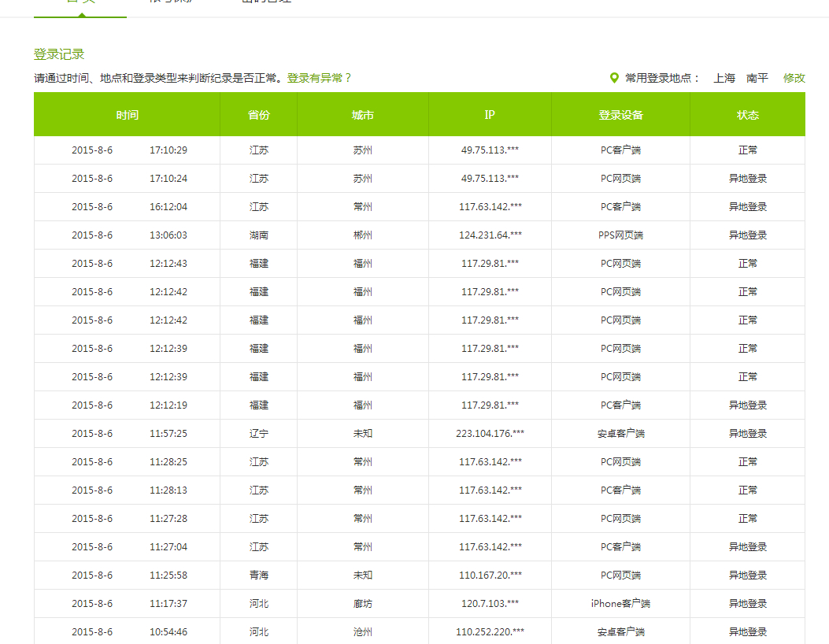Click the 12:12:43 time entry

(168, 263)
